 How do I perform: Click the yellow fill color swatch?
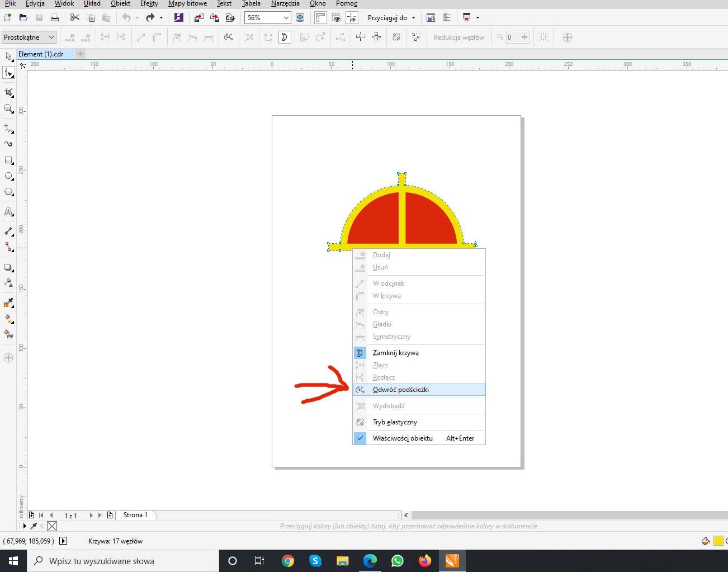point(718,541)
